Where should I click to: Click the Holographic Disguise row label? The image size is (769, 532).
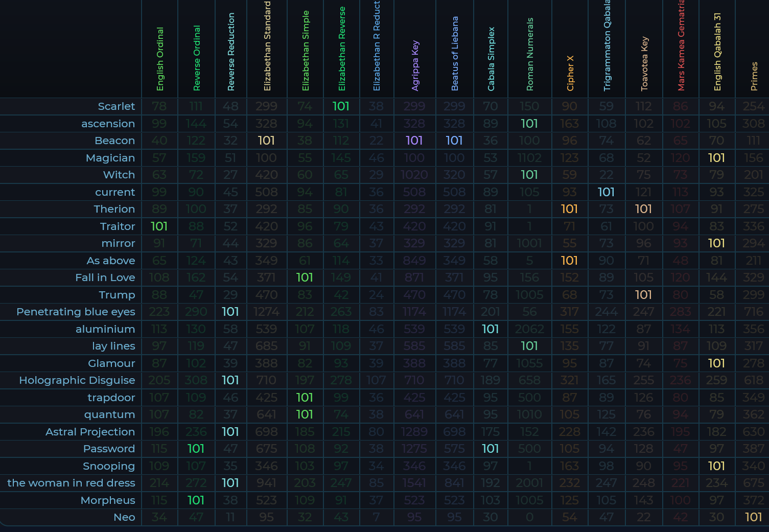(77, 380)
